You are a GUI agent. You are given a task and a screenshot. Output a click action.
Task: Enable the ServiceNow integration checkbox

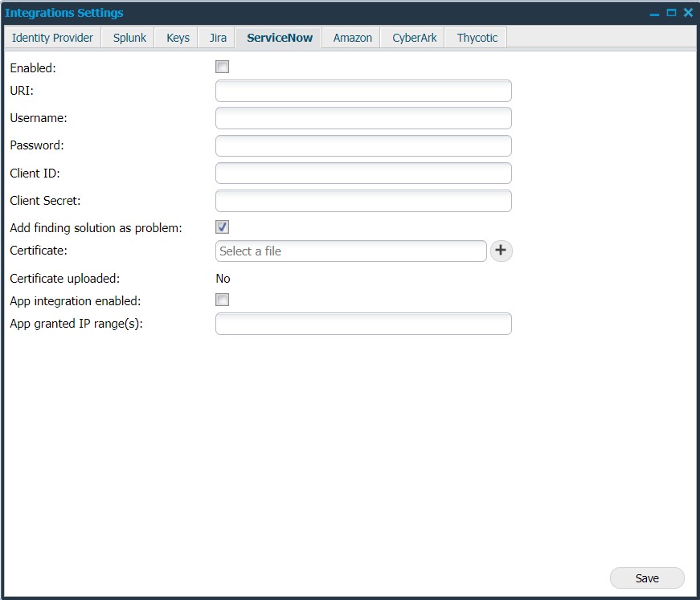click(222, 67)
